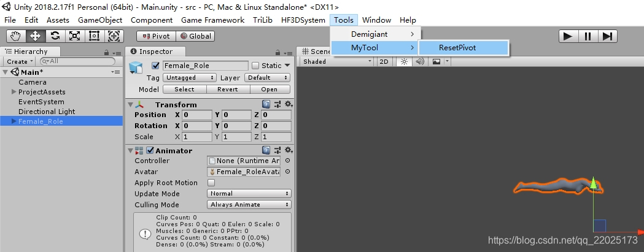
Task: Click the Female_Role GameObject cube icon
Action: (136, 67)
